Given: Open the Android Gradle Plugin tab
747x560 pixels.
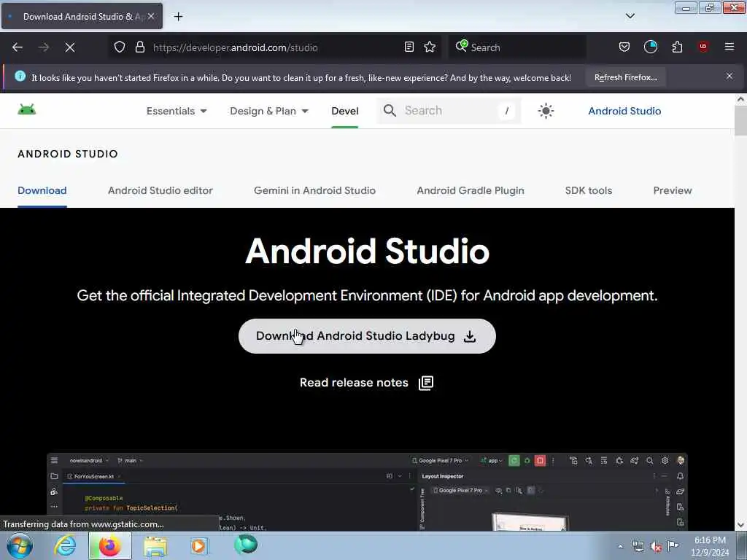Looking at the screenshot, I should pyautogui.click(x=471, y=190).
